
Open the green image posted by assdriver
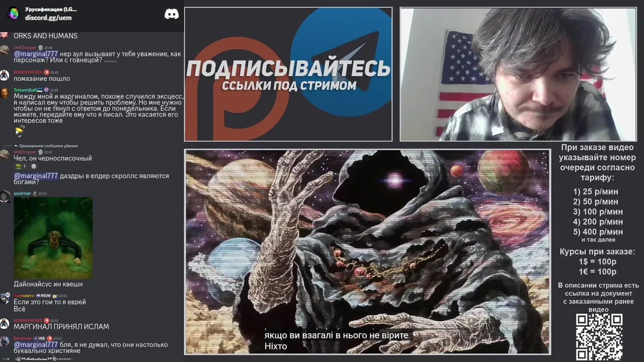tap(53, 238)
